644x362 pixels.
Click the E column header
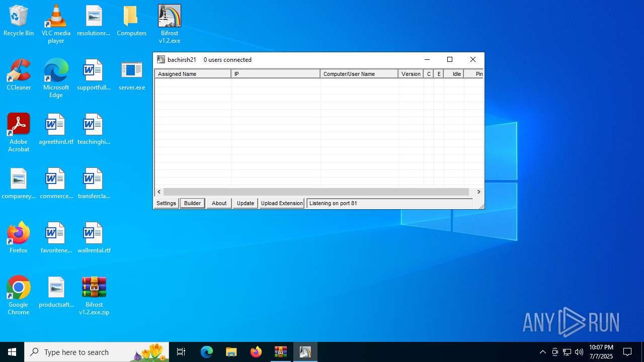pyautogui.click(x=439, y=74)
